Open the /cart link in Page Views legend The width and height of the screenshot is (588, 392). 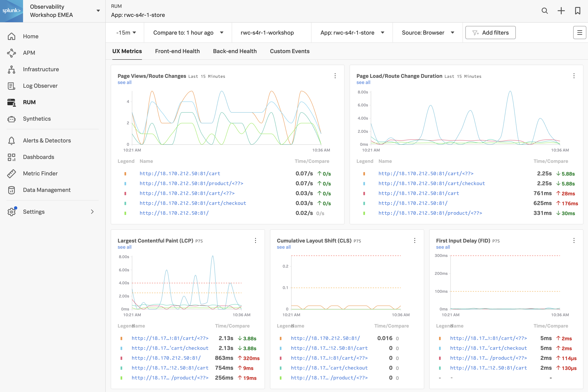tap(180, 174)
